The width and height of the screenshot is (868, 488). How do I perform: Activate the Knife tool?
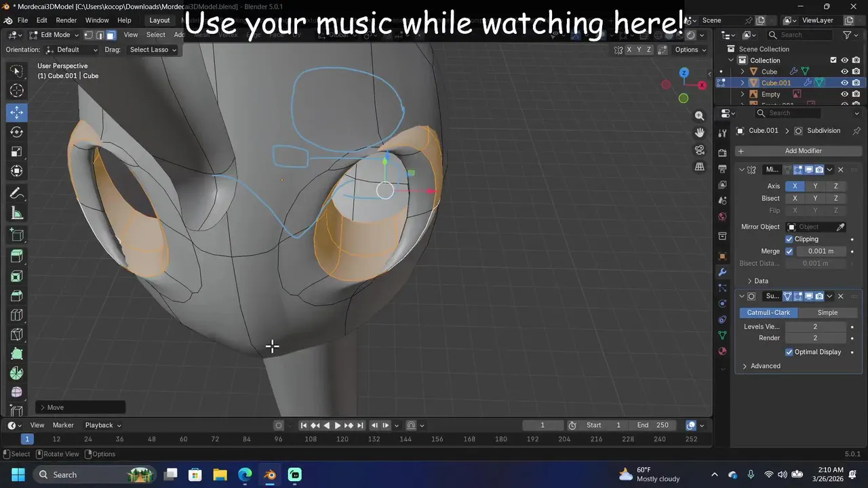(17, 335)
